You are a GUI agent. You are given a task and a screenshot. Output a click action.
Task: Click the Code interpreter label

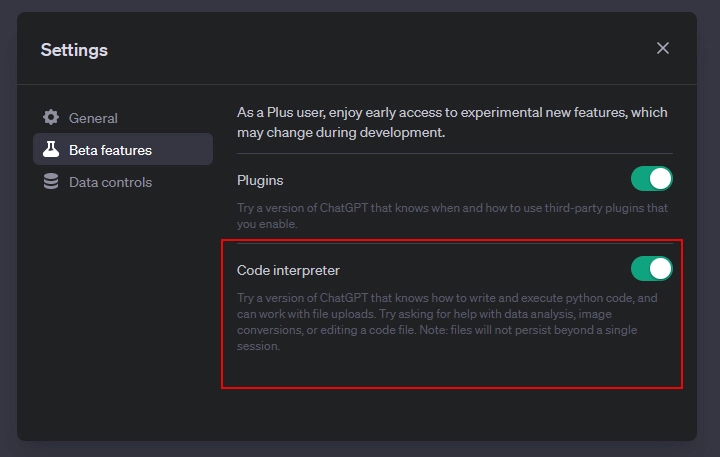[x=288, y=270]
